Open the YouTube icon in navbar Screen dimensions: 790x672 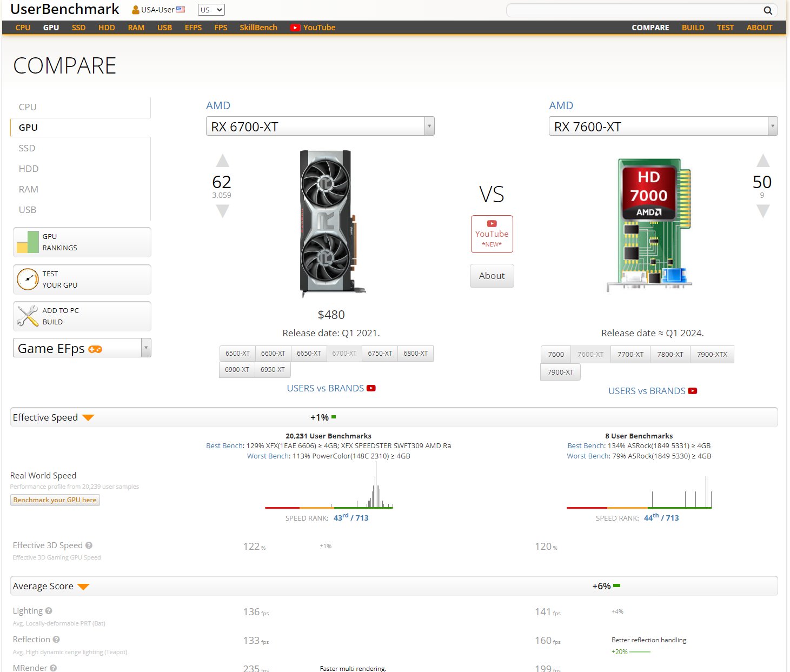295,28
